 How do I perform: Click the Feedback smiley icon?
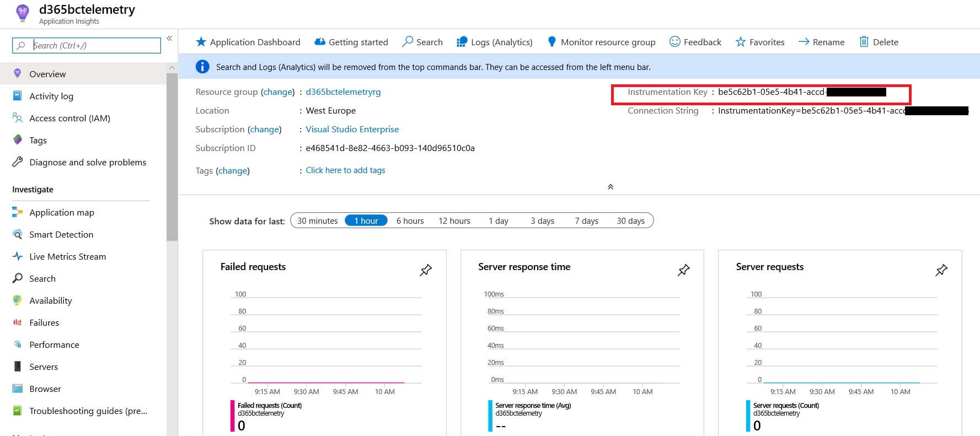pos(674,42)
